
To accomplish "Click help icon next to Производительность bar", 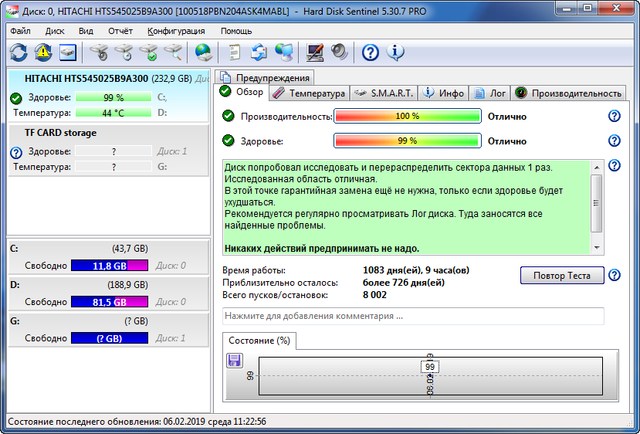I will click(x=614, y=116).
